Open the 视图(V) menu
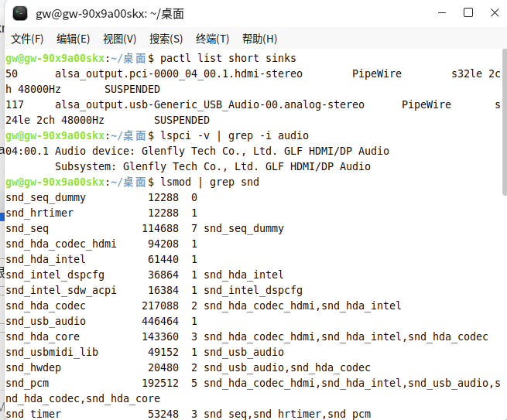The width and height of the screenshot is (507, 420). 120,39
